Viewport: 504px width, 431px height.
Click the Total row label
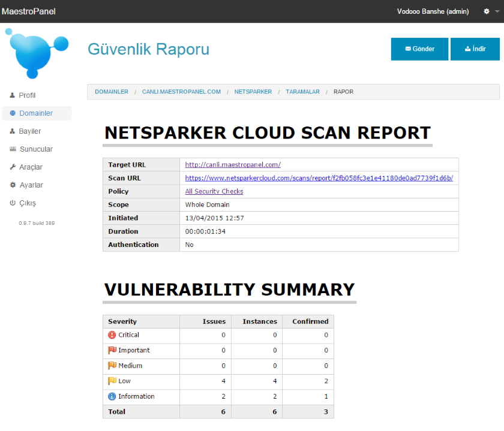[x=116, y=412]
